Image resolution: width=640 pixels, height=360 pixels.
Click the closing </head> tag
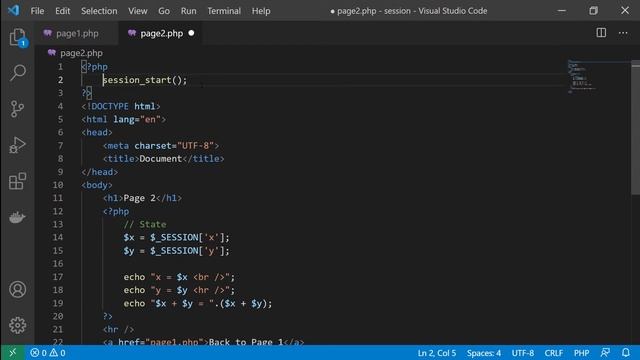click(x=100, y=172)
